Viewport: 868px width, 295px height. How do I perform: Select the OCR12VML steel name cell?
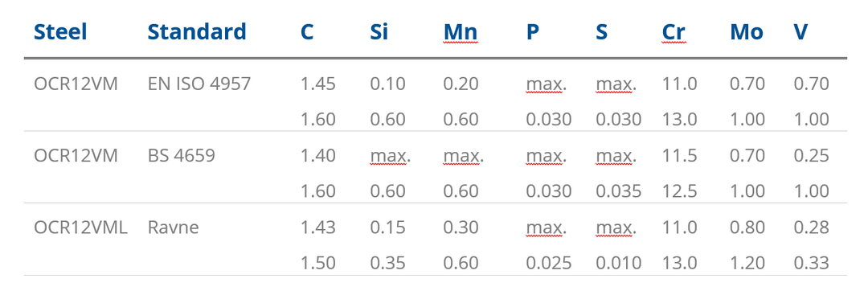[x=81, y=227]
